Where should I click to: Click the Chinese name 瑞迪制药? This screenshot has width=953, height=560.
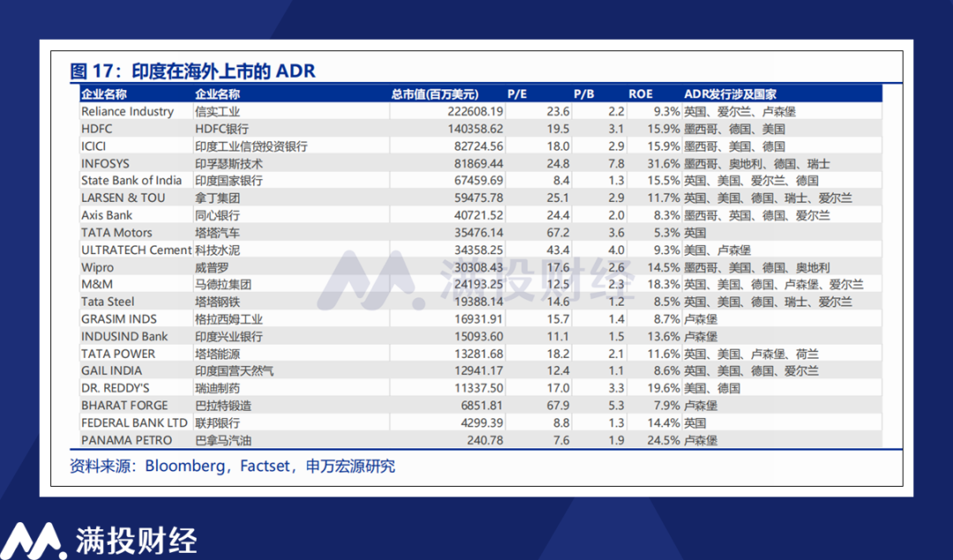pyautogui.click(x=218, y=388)
